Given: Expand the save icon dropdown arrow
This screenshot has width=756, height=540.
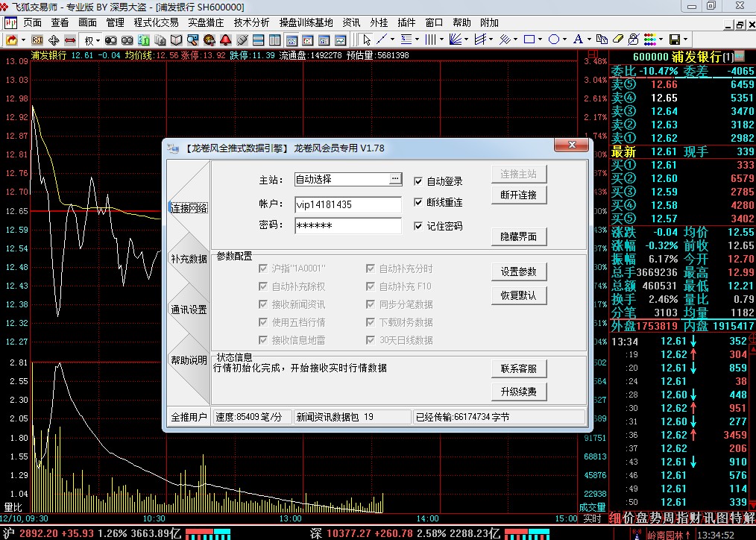Looking at the screenshot, I should (686, 39).
